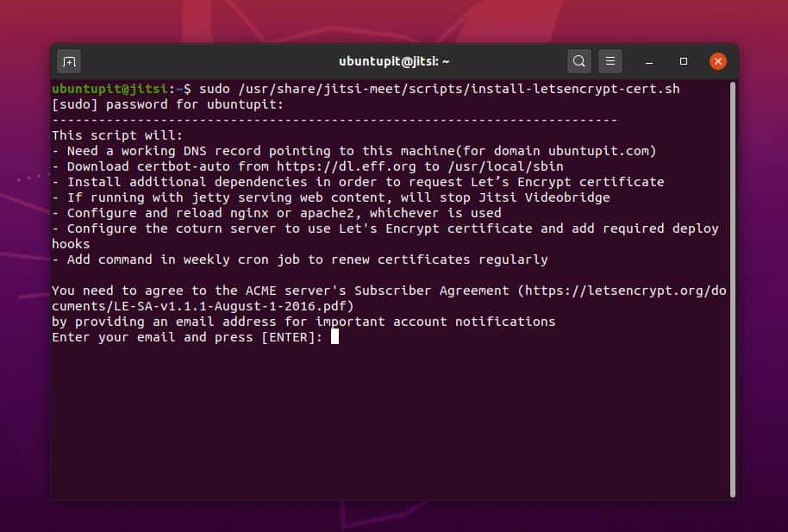Close the terminal window
Screen dimensions: 788x532
tap(717, 61)
